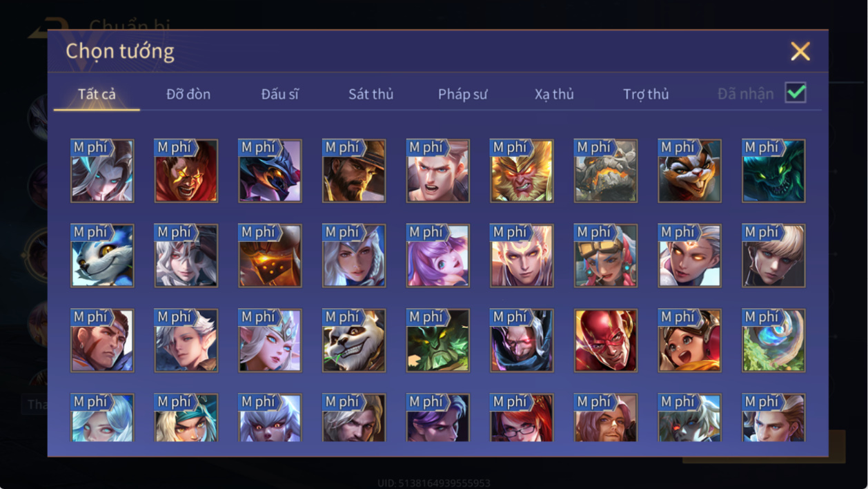Viewport: 868px width, 489px height.
Task: Open the Sát thủ tab
Action: (371, 94)
